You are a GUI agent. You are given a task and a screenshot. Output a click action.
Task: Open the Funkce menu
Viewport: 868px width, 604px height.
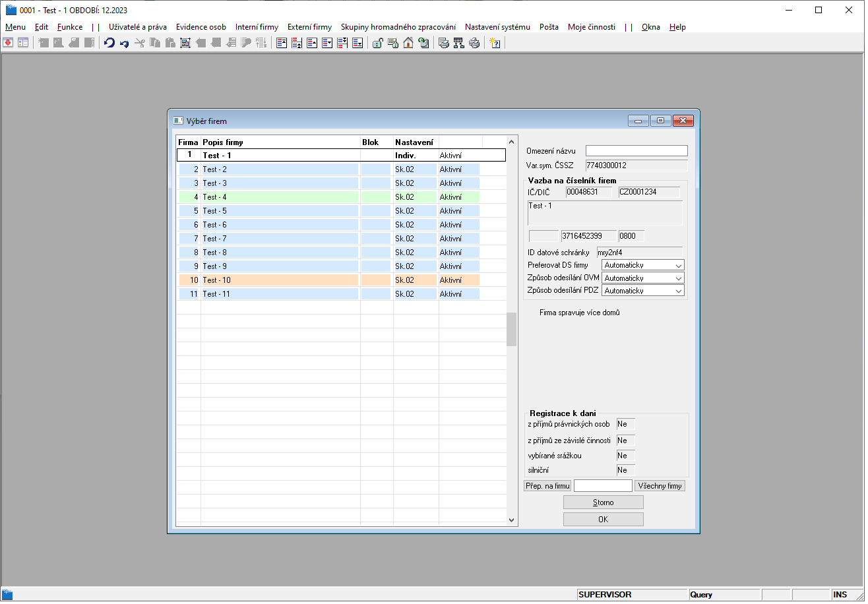pos(70,27)
